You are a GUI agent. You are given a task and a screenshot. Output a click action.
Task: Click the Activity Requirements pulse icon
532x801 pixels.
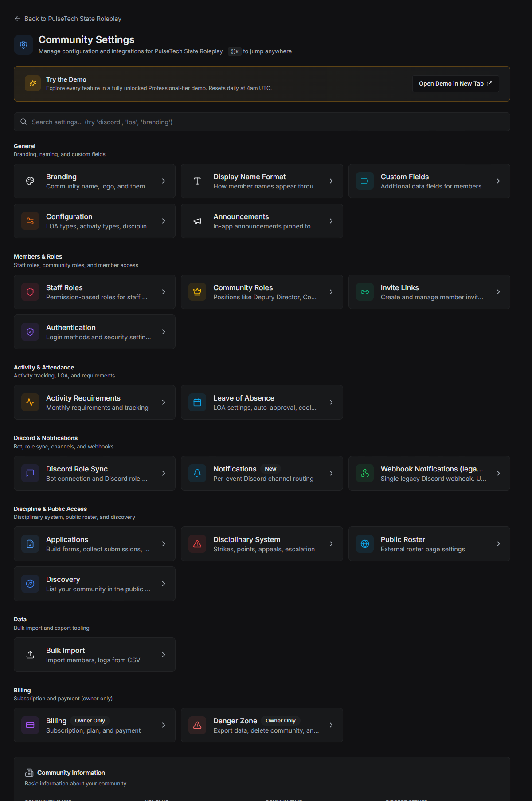(30, 402)
